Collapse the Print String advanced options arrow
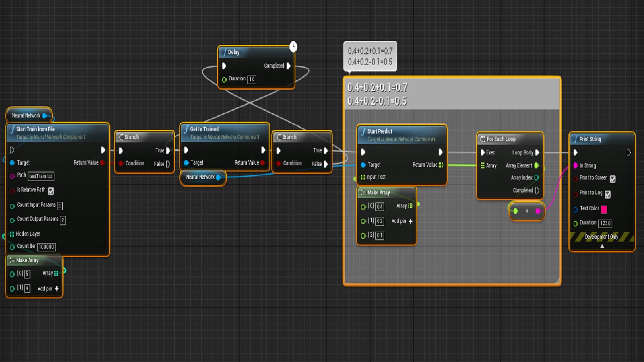 [x=602, y=246]
